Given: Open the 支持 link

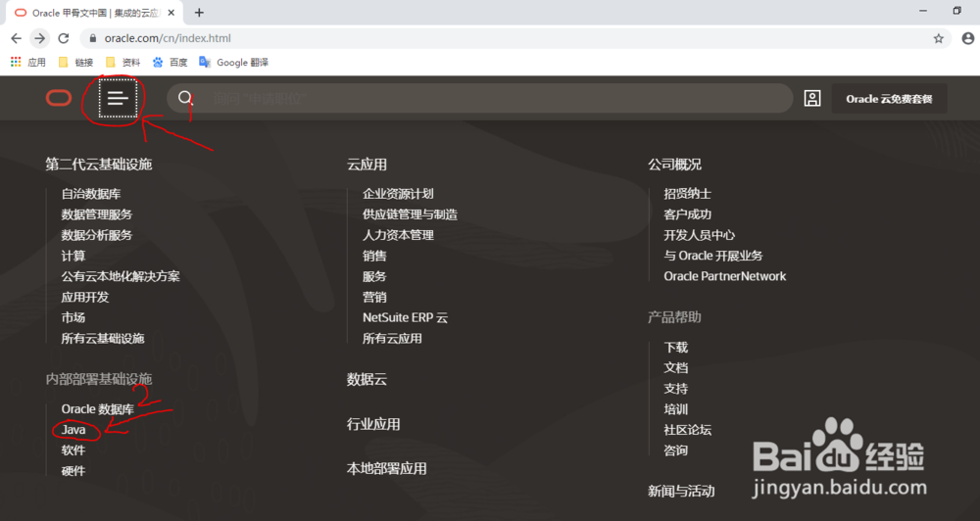Looking at the screenshot, I should [675, 389].
